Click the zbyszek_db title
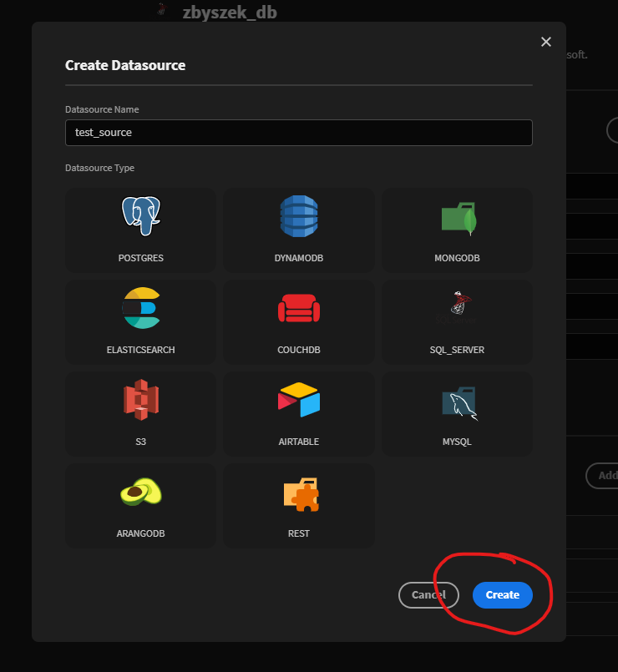This screenshot has height=672, width=618. click(230, 13)
